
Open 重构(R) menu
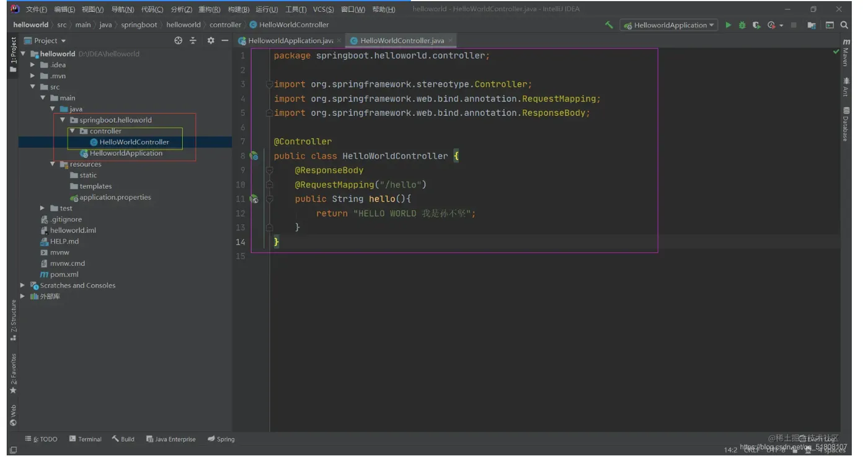(x=210, y=9)
